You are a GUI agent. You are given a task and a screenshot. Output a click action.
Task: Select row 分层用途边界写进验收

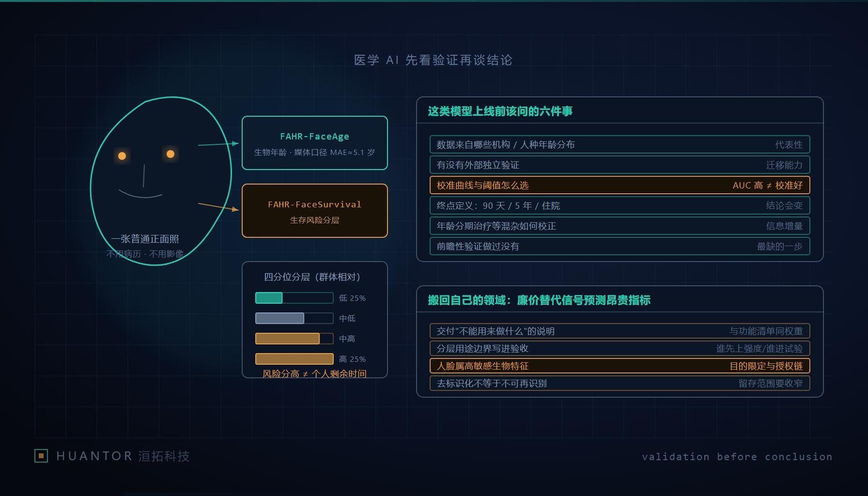(620, 348)
